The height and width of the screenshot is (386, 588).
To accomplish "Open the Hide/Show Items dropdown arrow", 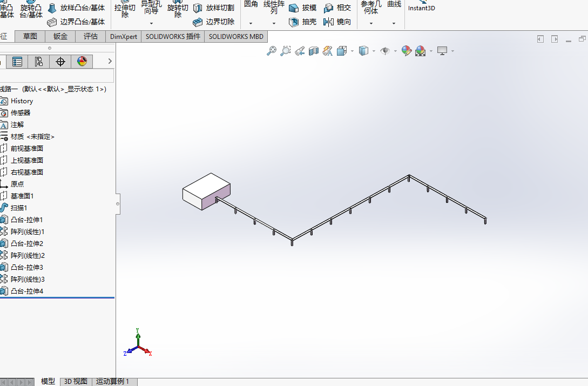I will 395,51.
